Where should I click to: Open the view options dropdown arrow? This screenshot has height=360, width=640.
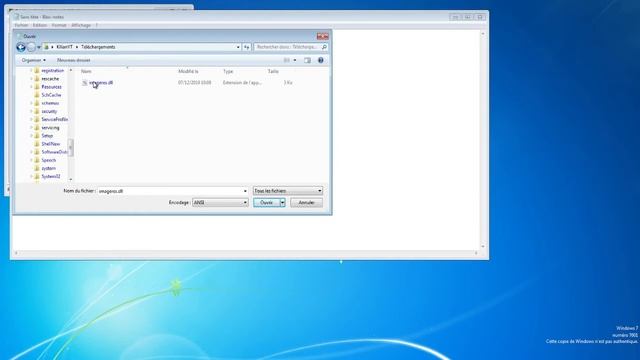pyautogui.click(x=295, y=60)
